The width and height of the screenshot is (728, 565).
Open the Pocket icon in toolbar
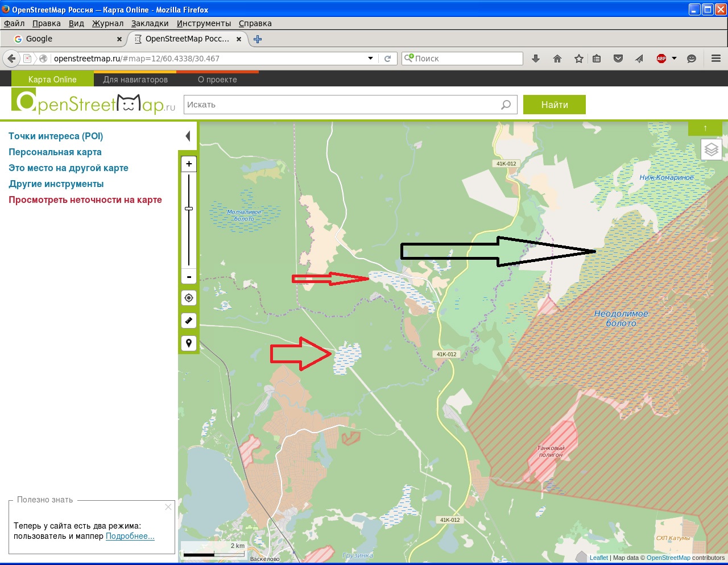(x=618, y=59)
